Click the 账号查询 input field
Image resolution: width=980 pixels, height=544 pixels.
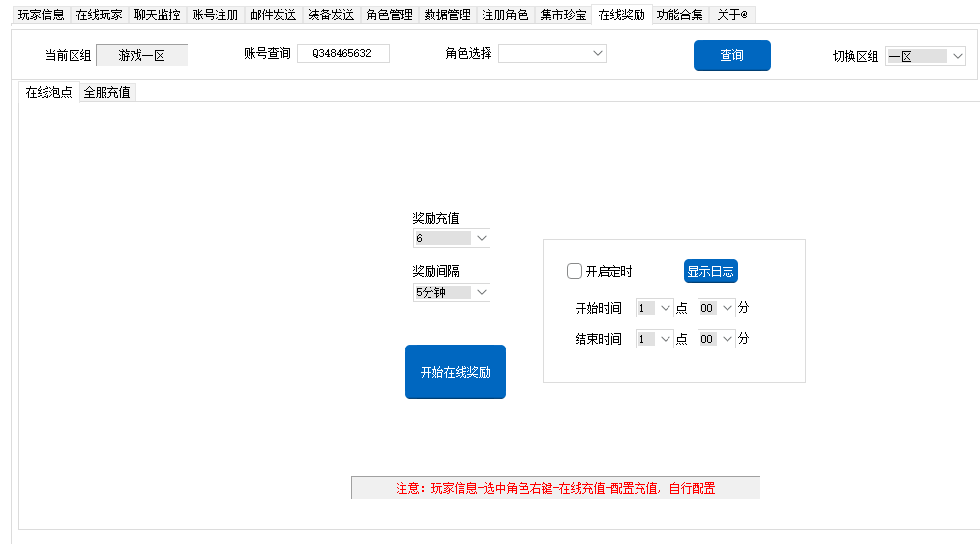343,54
